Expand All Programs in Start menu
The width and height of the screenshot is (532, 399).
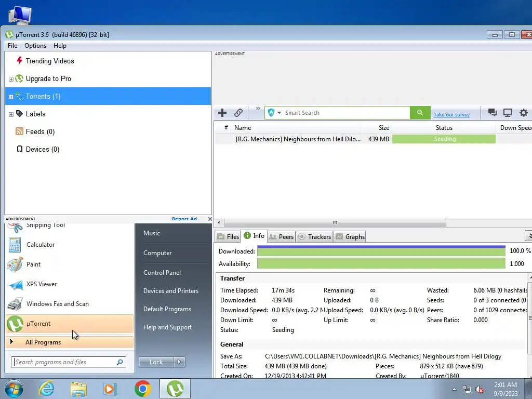pos(70,342)
